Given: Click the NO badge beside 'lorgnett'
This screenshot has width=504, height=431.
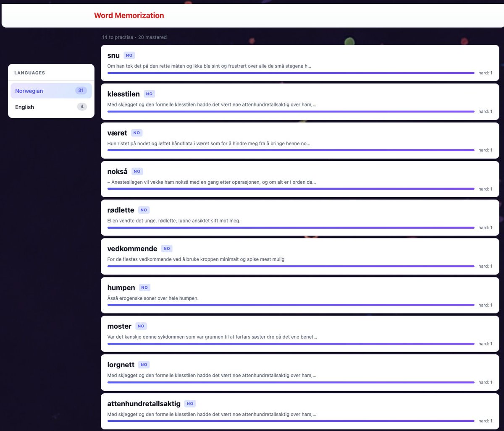Looking at the screenshot, I should 144,365.
